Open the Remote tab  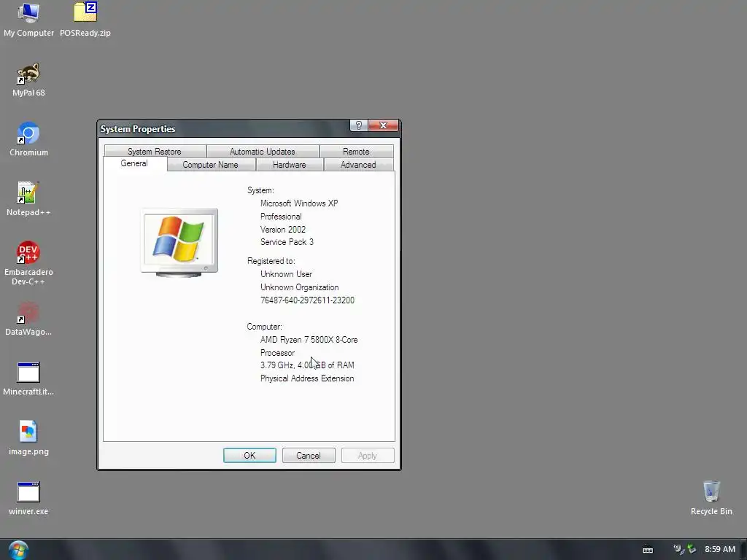click(x=356, y=152)
